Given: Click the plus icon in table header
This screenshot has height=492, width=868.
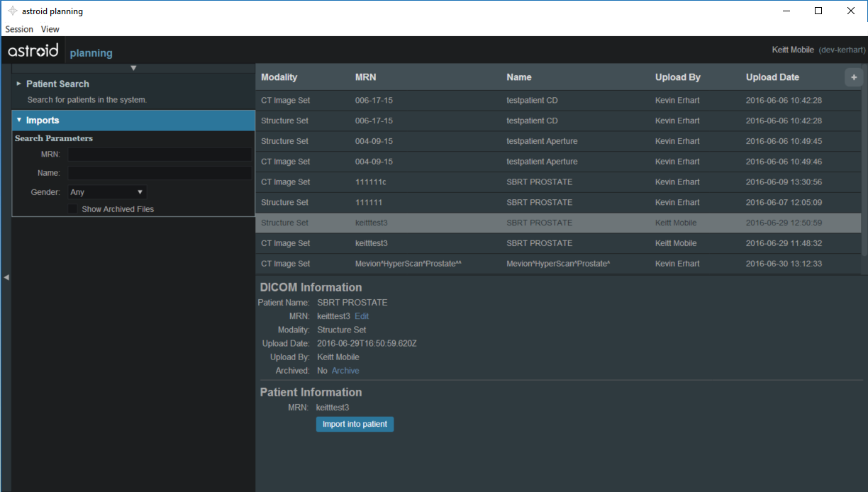Looking at the screenshot, I should click(853, 77).
